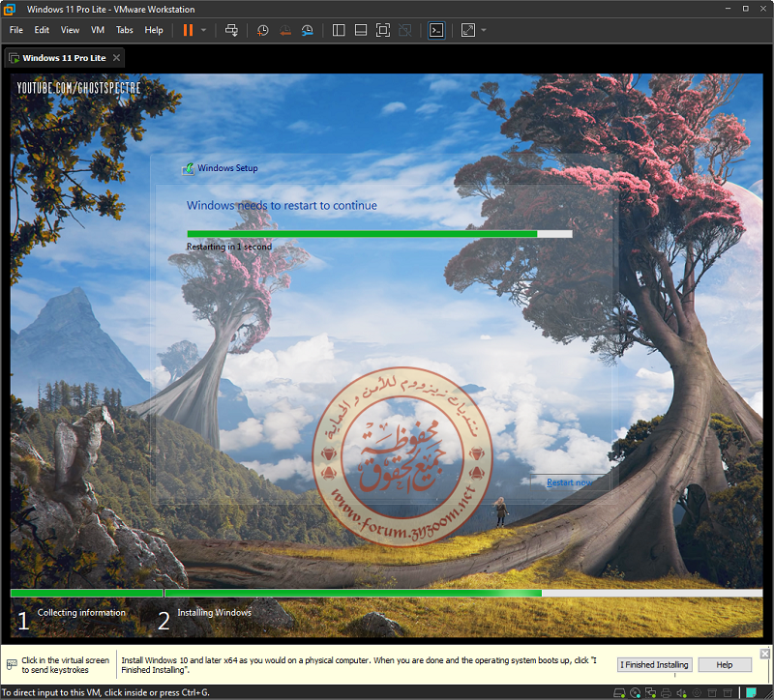This screenshot has width=774, height=700.
Task: Click the 'Install Windows 10 and later x64' instruction text
Action: pos(359,665)
